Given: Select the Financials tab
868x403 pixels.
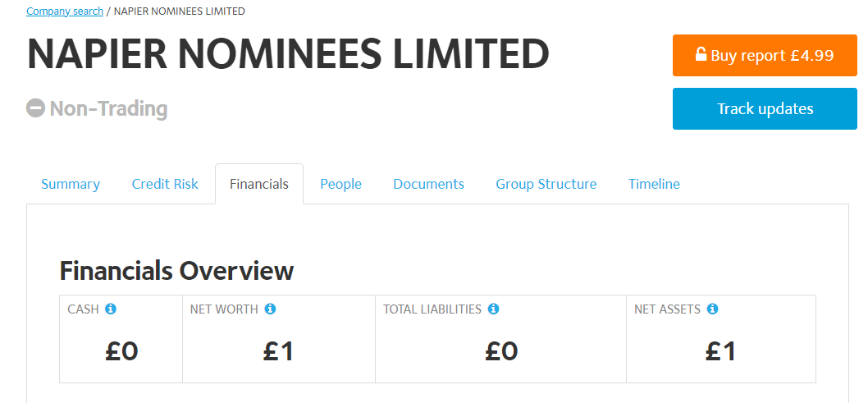Looking at the screenshot, I should (259, 185).
